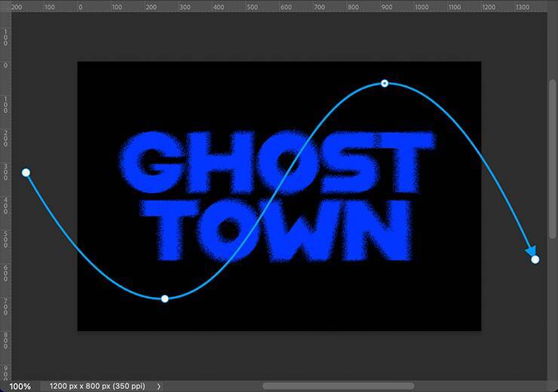
Task: Click the 600 mark on the horizontal ruler
Action: 286,7
